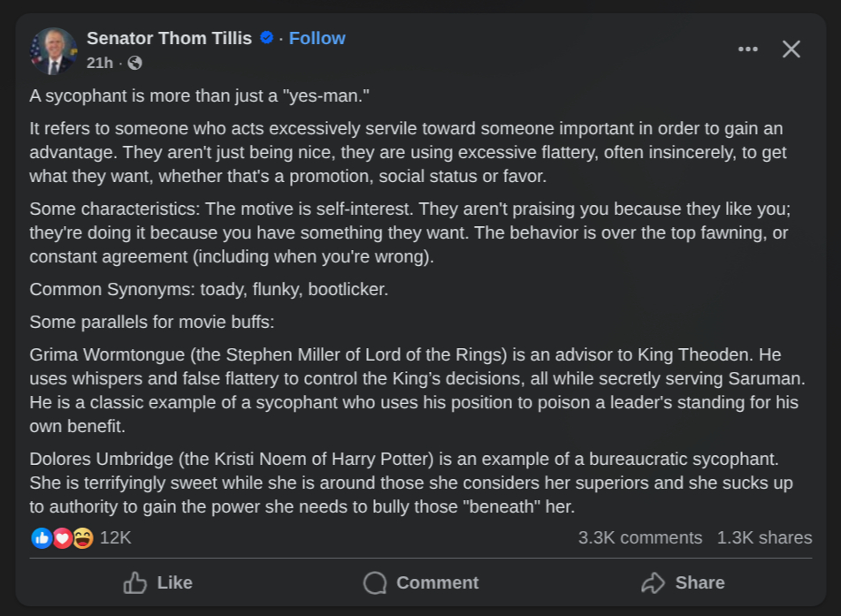The height and width of the screenshot is (616, 841).
Task: Click the 21h post timestamp
Action: 100,63
